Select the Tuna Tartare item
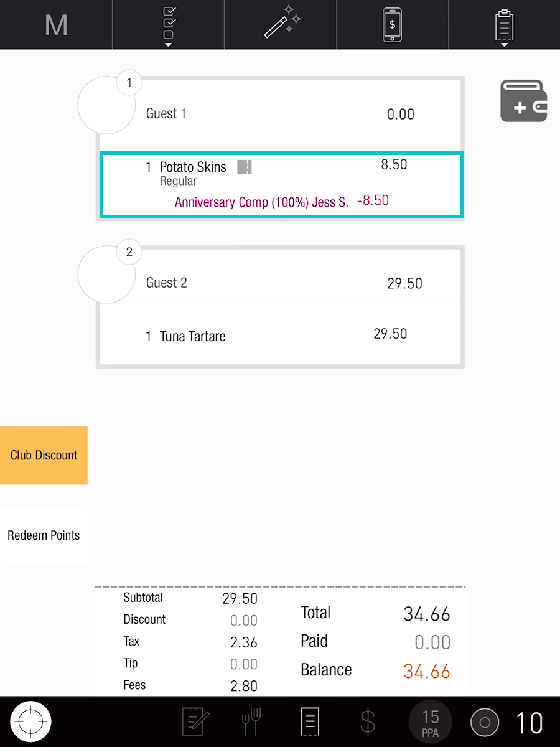 192,336
